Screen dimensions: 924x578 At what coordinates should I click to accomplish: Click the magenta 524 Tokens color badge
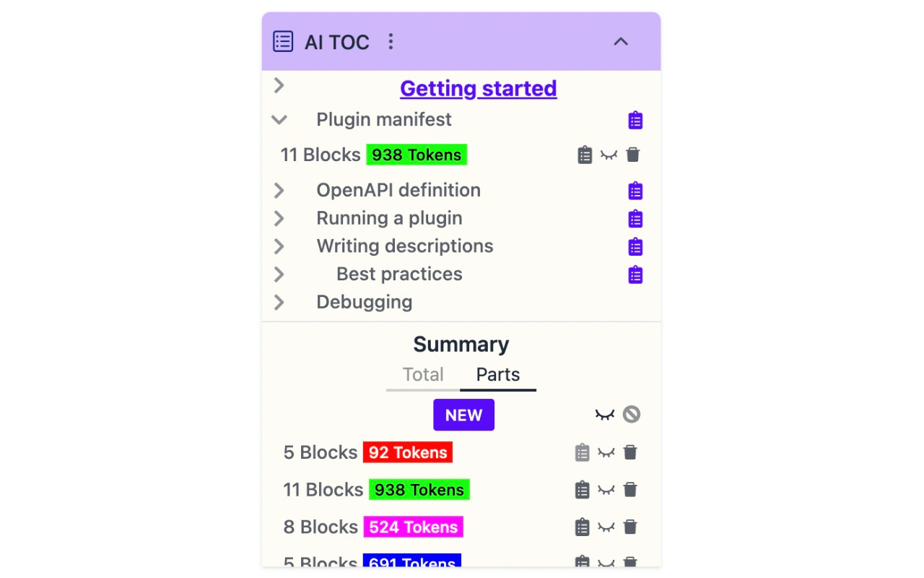413,527
